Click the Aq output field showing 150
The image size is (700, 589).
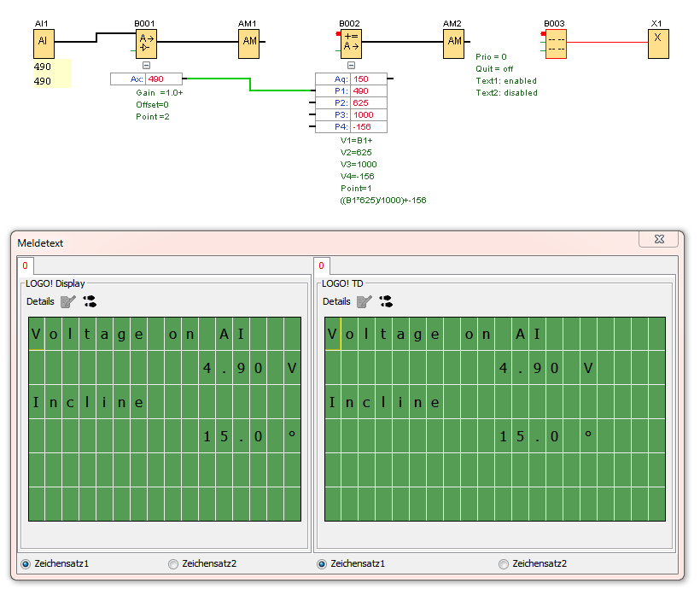point(368,79)
